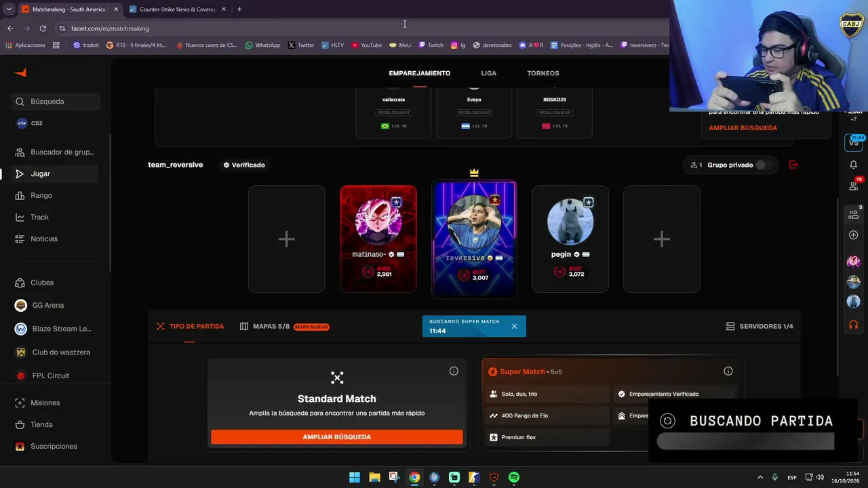Open the notifications bell

(x=854, y=165)
